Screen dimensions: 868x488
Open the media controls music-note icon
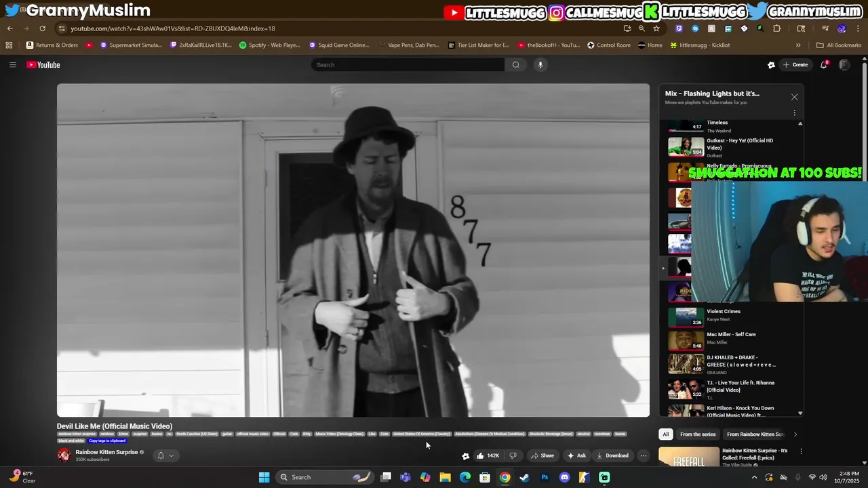(x=825, y=28)
